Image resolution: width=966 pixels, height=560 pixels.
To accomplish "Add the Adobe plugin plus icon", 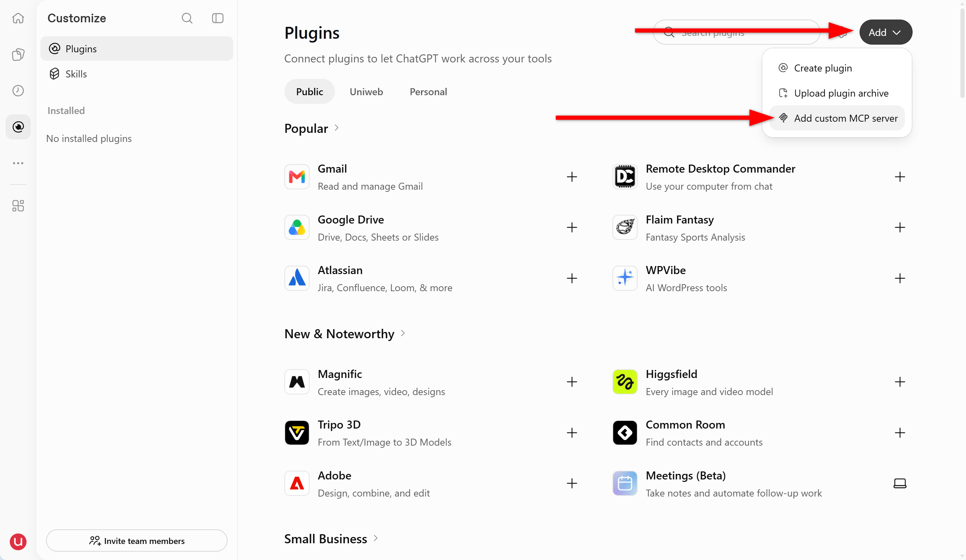I will 572,483.
